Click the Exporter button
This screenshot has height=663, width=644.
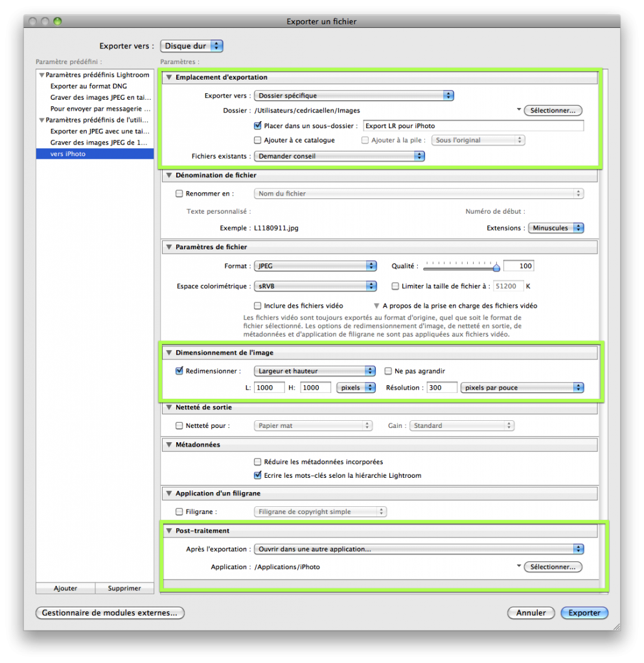click(584, 612)
